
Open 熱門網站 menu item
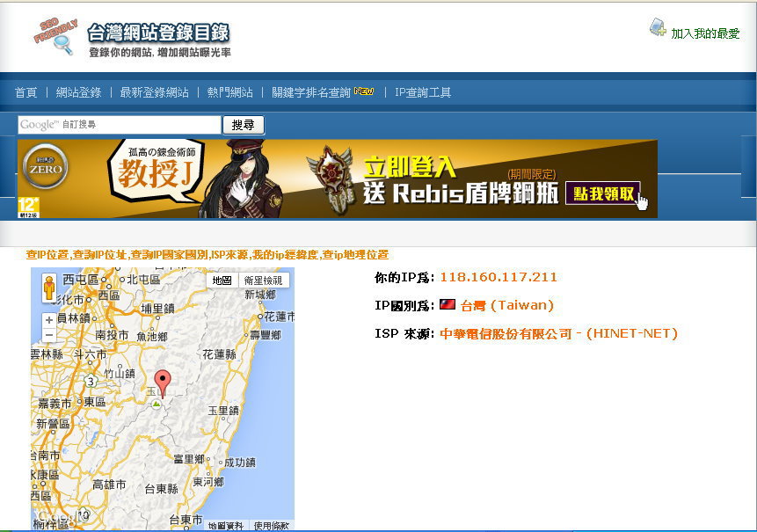coord(229,92)
